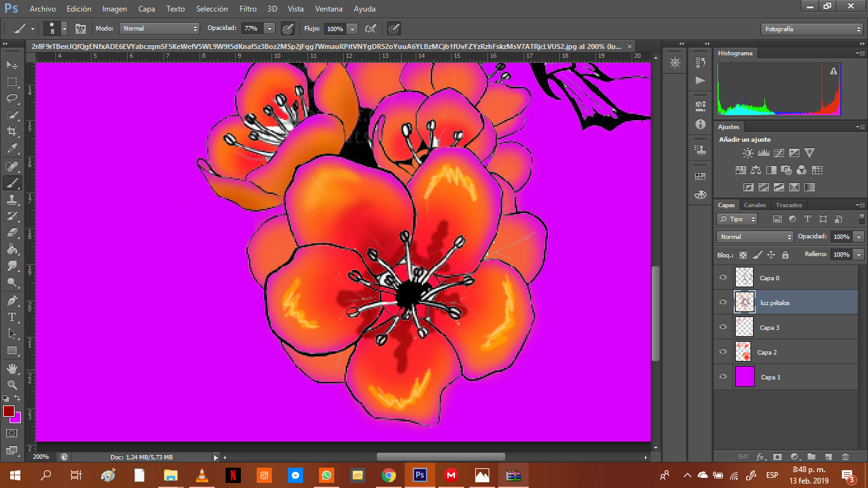Hide the Capa 0 layer
The image size is (868, 488).
click(722, 278)
